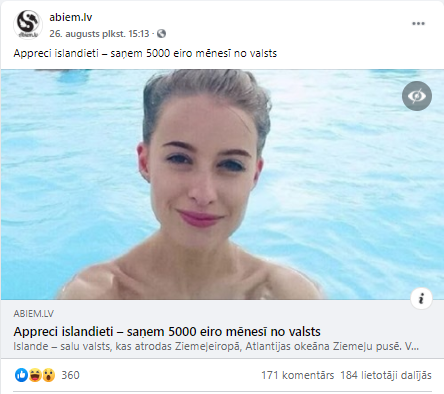Click the info icon on link preview

pyautogui.click(x=421, y=298)
